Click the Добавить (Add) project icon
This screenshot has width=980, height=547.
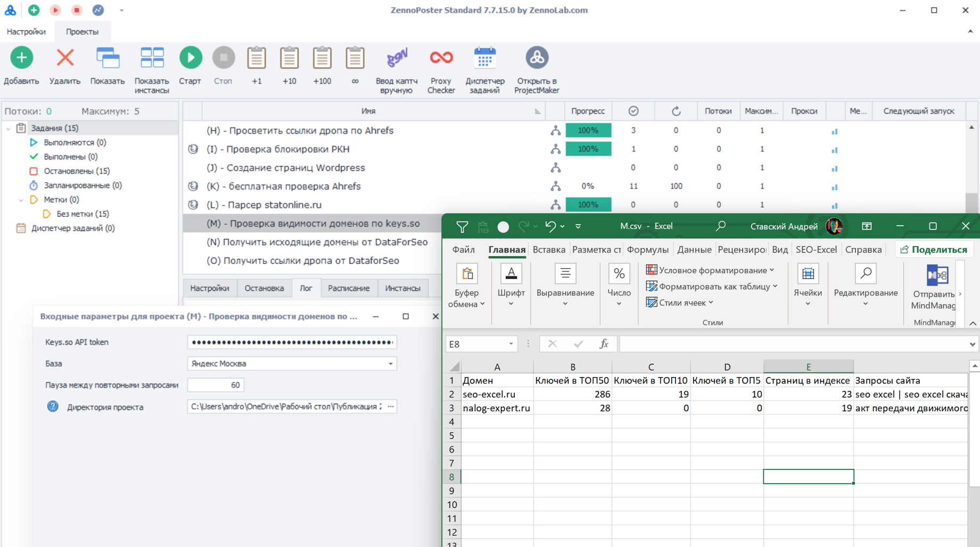pos(21,58)
